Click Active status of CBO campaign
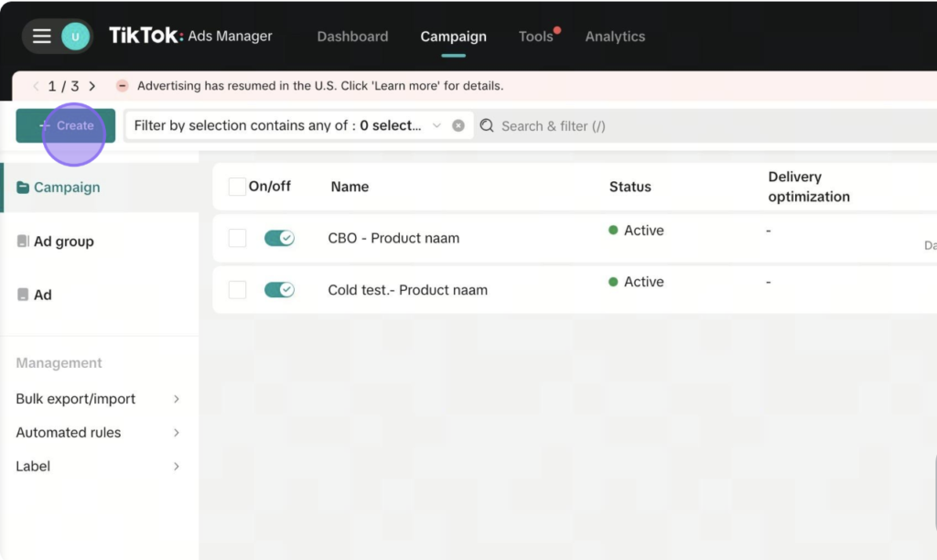Screen dimensions: 937x560 click(643, 230)
